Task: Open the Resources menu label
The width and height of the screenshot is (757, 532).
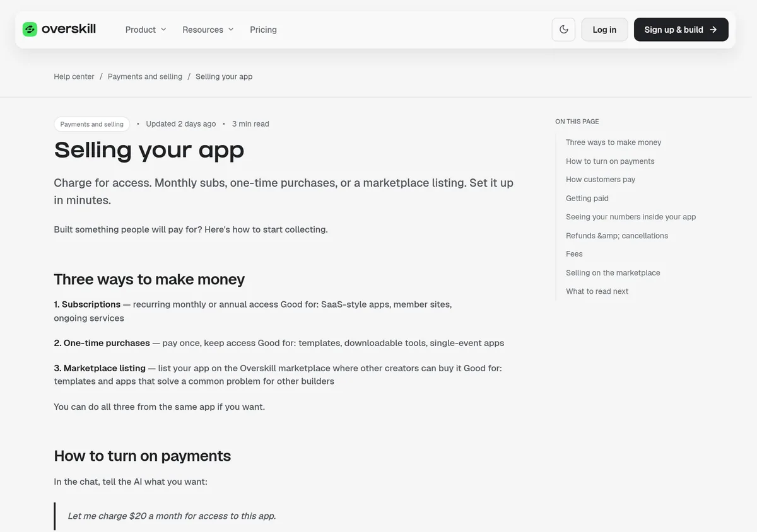Action: 202,30
